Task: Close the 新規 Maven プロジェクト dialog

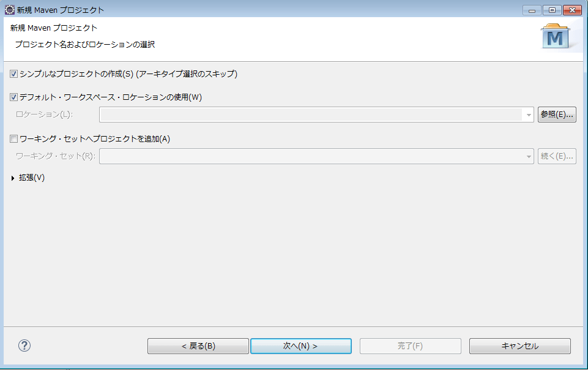Action: 572,10
